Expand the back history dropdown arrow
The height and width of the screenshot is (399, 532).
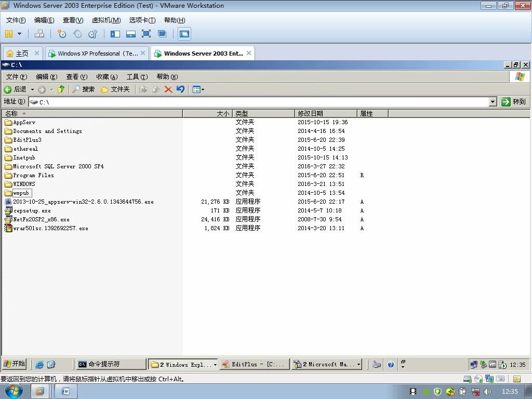[x=32, y=89]
